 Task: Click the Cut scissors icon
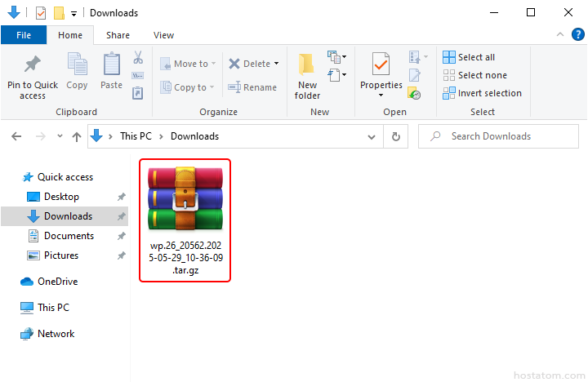click(x=138, y=58)
